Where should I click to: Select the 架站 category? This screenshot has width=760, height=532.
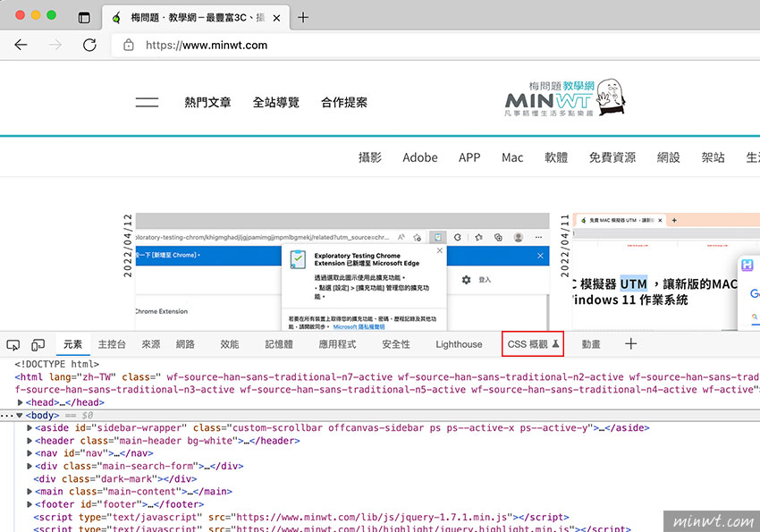coord(713,157)
